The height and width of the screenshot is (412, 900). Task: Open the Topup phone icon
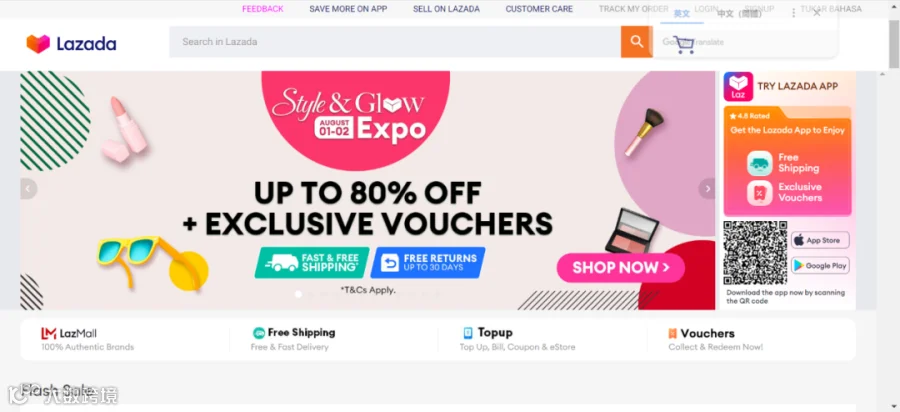pos(468,333)
